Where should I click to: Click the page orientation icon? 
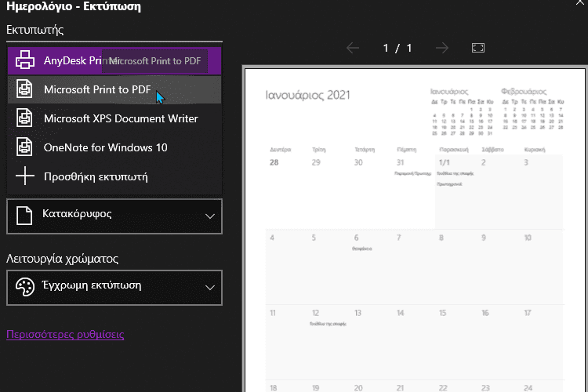[25, 215]
